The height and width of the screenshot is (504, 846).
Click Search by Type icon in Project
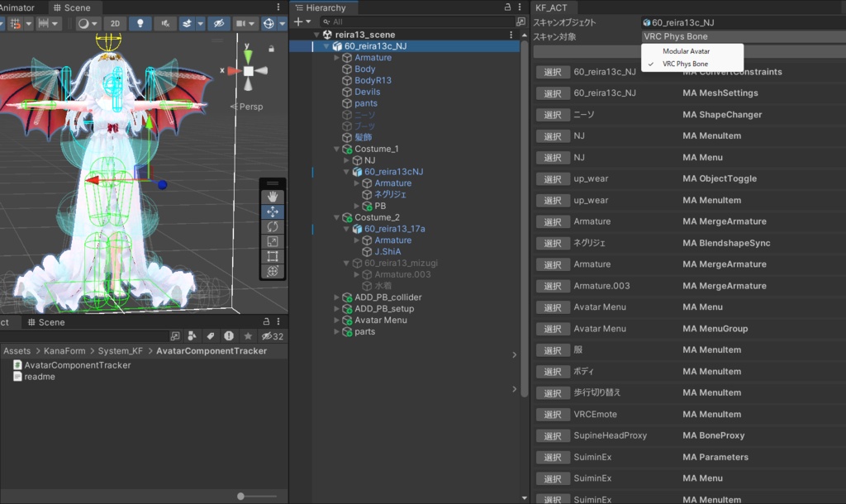pos(192,336)
